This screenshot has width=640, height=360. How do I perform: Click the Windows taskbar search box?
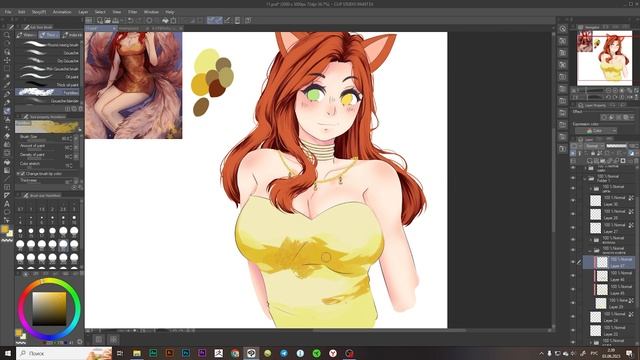pyautogui.click(x=64, y=353)
